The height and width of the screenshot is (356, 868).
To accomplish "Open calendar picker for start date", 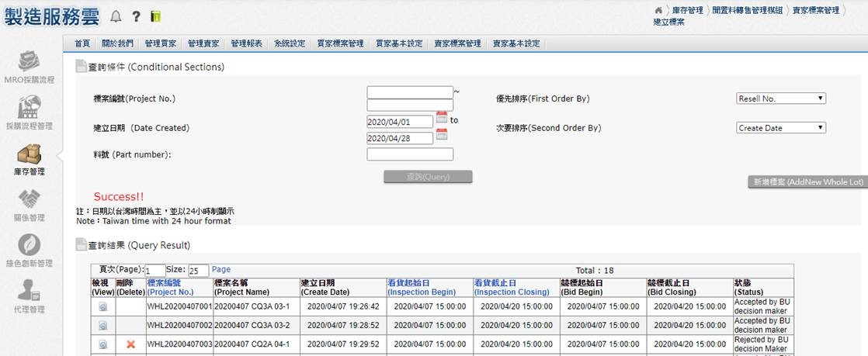I will point(442,118).
